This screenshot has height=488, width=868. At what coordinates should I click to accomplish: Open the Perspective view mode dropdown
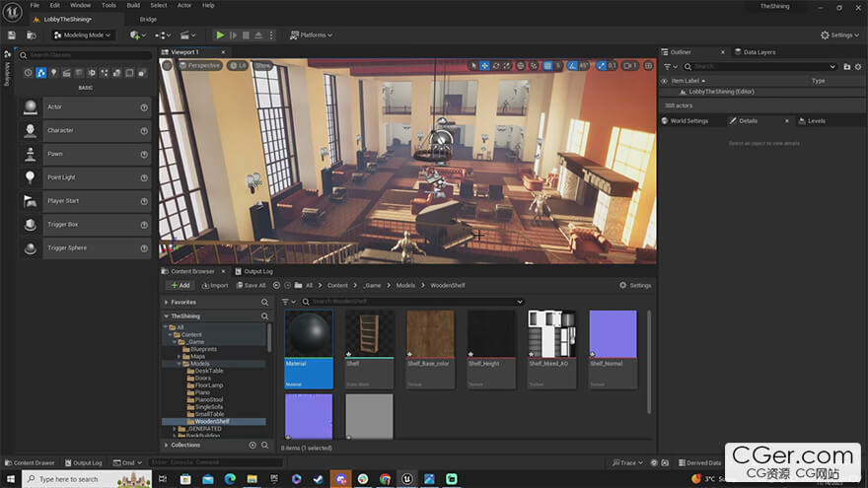point(200,65)
